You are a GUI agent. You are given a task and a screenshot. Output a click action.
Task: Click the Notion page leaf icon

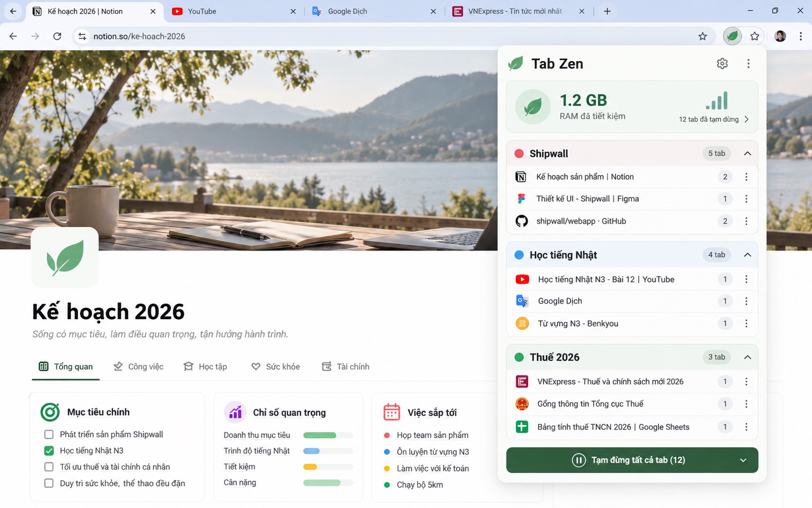tap(65, 257)
